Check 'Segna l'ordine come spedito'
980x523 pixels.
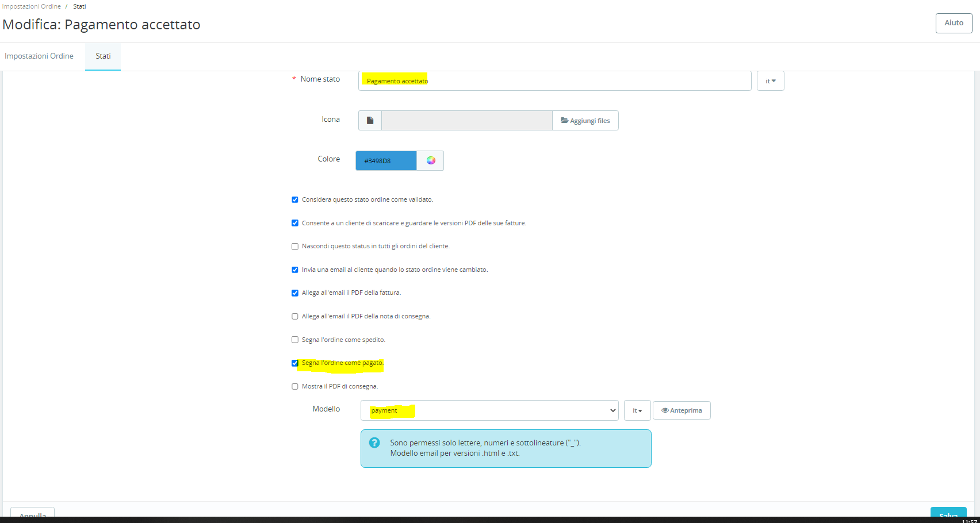coord(295,340)
